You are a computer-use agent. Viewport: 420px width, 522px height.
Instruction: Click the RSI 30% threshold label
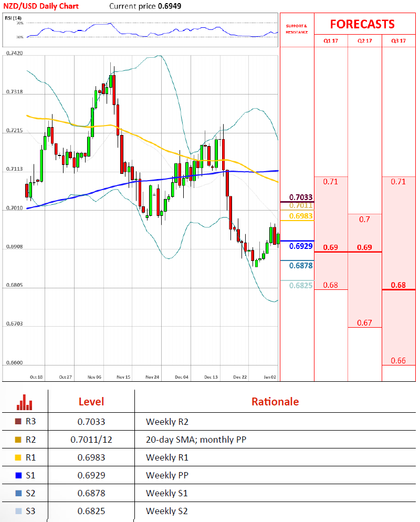pos(20,37)
